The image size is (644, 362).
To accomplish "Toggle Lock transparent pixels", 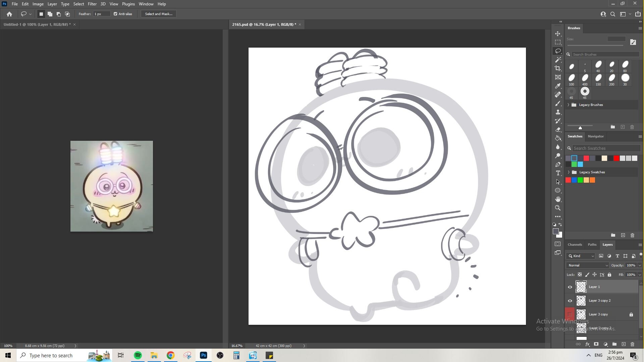I will 580,275.
